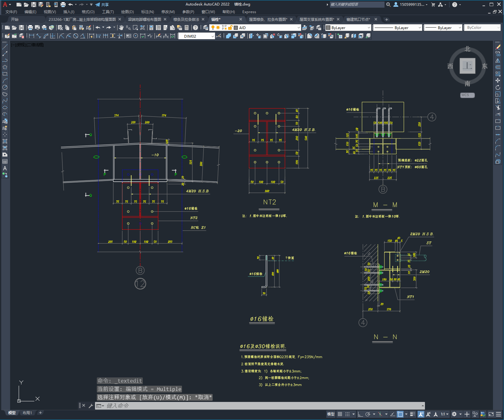Click the Plot printer icon in the standard toolbar
The image size is (504, 420).
pyautogui.click(x=30, y=28)
